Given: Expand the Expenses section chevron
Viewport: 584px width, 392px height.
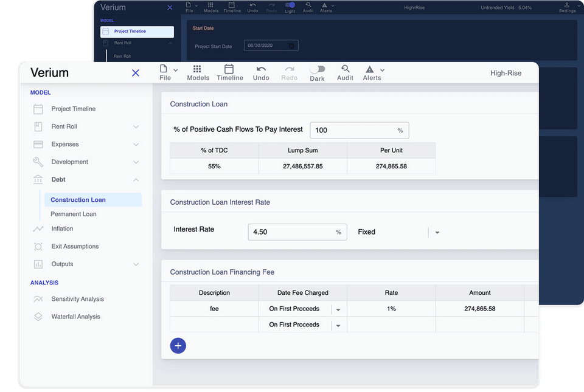Looking at the screenshot, I should coord(136,145).
